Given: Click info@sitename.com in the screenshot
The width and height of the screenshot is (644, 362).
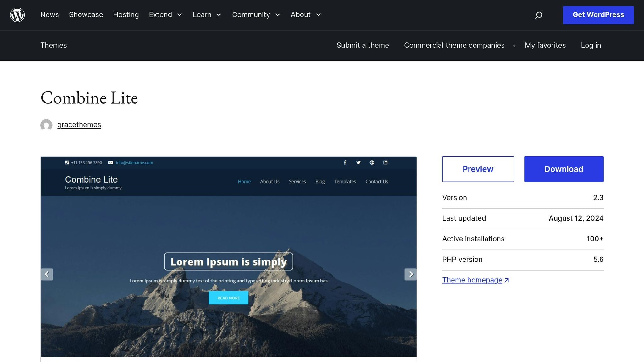Looking at the screenshot, I should 134,162.
